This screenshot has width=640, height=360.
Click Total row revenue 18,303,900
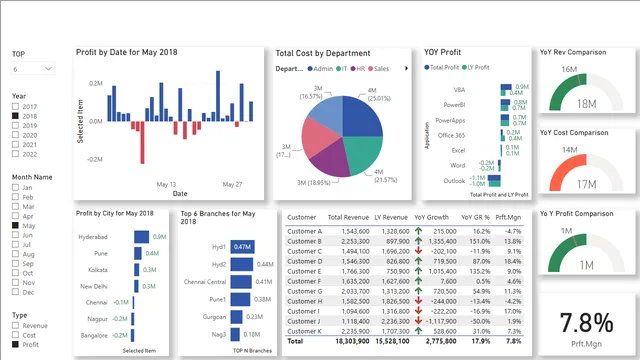(x=352, y=341)
